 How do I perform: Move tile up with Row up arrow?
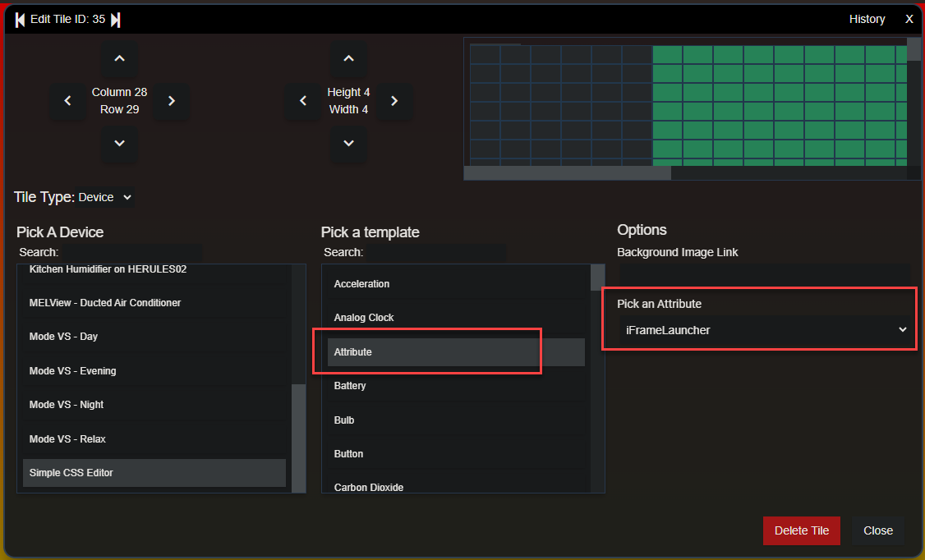[119, 58]
